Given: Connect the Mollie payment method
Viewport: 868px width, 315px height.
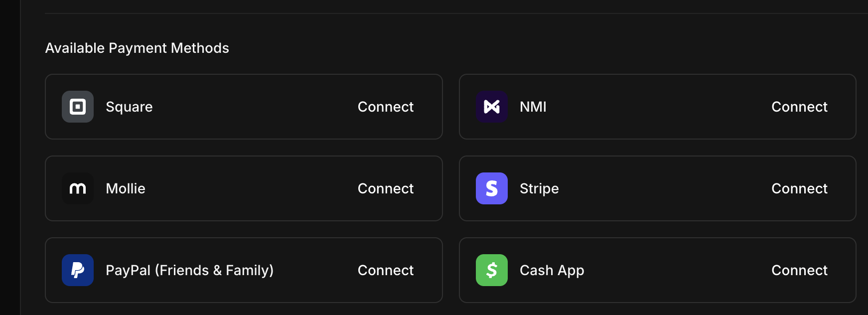Looking at the screenshot, I should click(x=385, y=188).
